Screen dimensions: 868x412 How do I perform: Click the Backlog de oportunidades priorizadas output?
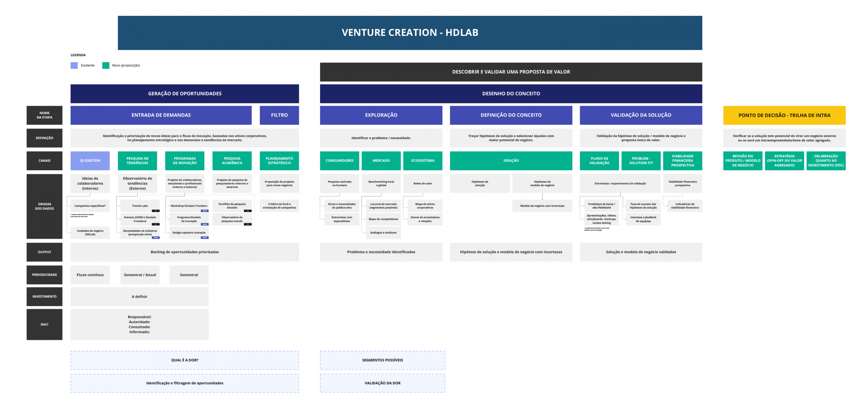[x=184, y=252]
